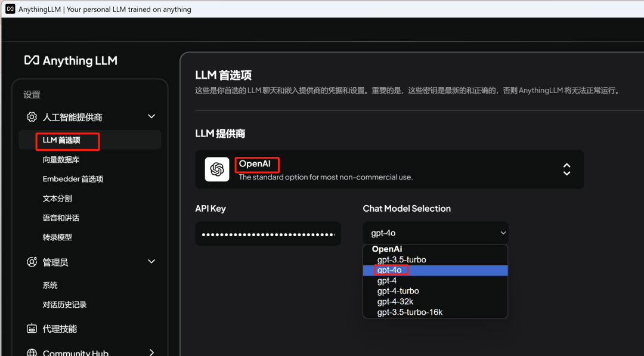Image resolution: width=644 pixels, height=356 pixels.
Task: Click the gear icon beside 人工智能提供商
Action: click(x=32, y=117)
